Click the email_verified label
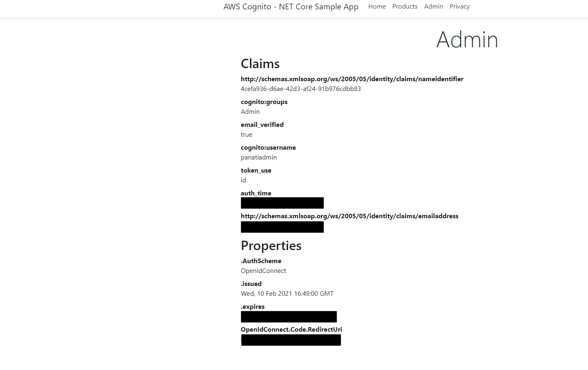Screen dimensions: 588x370 click(262, 124)
